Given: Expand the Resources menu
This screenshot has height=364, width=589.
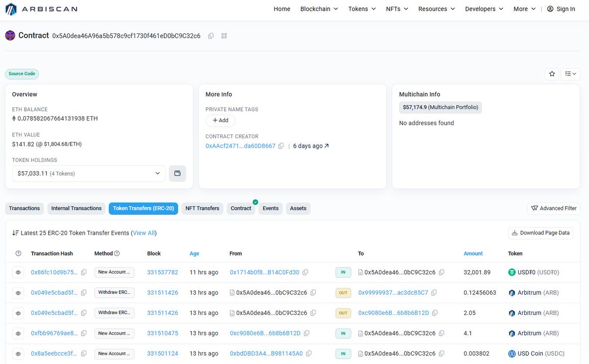Looking at the screenshot, I should tap(437, 9).
